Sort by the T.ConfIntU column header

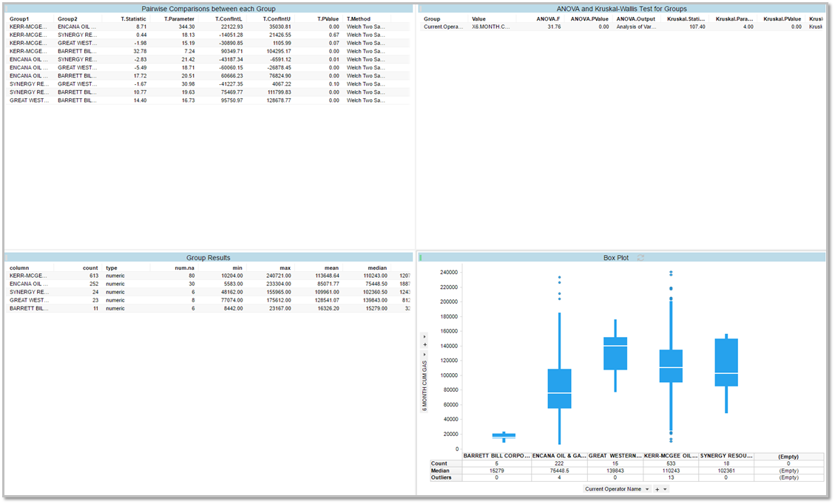[x=277, y=18]
